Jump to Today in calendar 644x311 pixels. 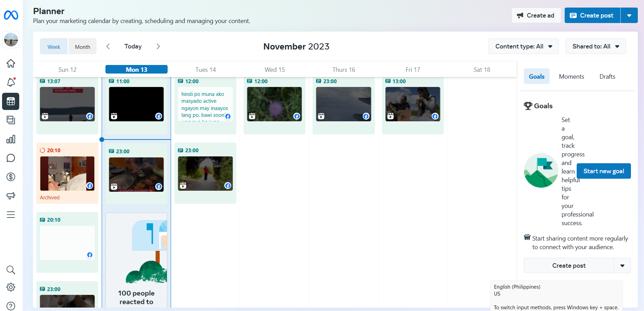(x=133, y=46)
